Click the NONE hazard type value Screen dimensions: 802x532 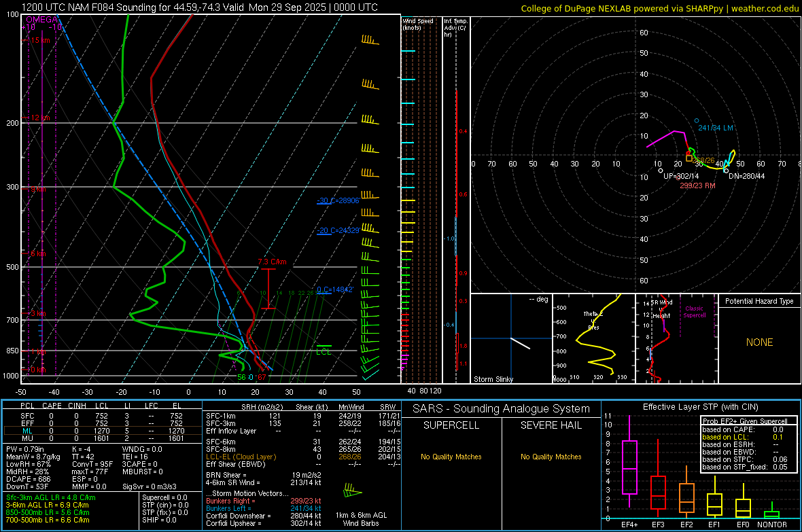(760, 342)
